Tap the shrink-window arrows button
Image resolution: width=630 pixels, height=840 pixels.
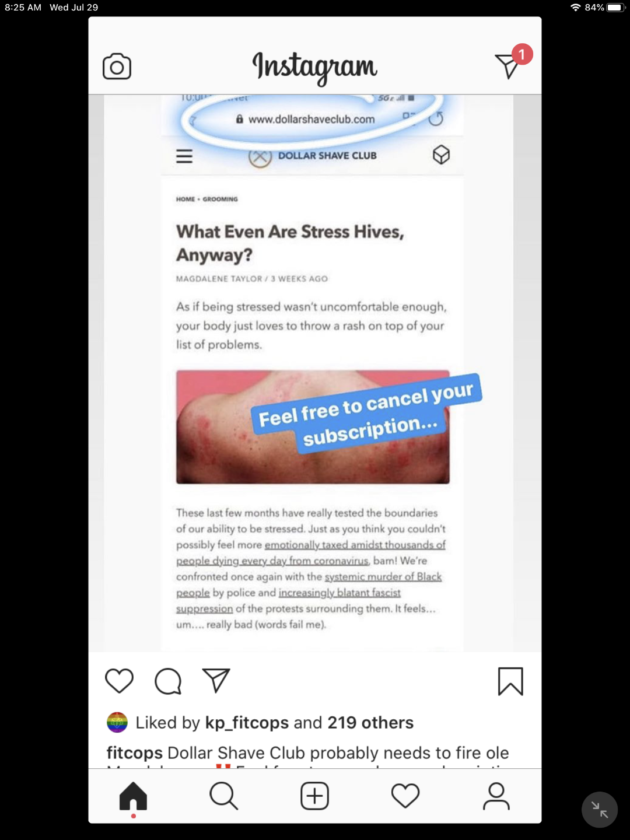[x=600, y=810]
